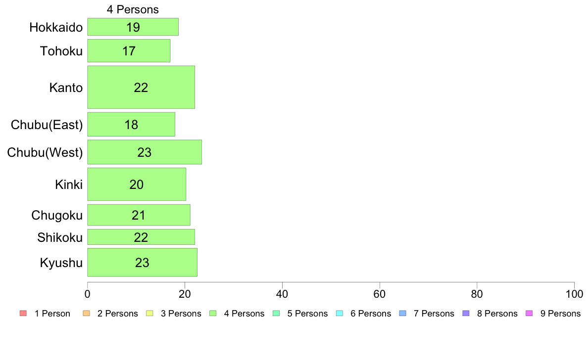Click the Chubu(East) bar showing 18
The width and height of the screenshot is (588, 364).
(131, 125)
